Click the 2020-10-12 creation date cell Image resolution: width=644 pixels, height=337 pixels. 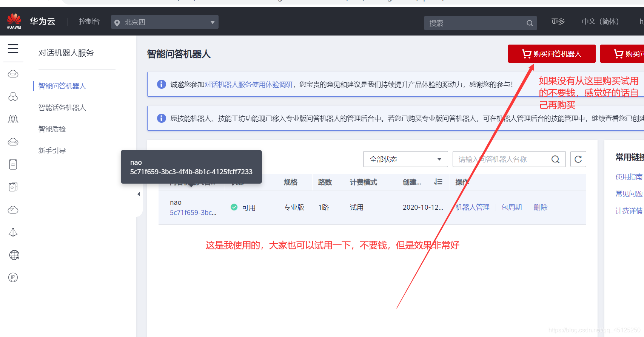point(423,207)
